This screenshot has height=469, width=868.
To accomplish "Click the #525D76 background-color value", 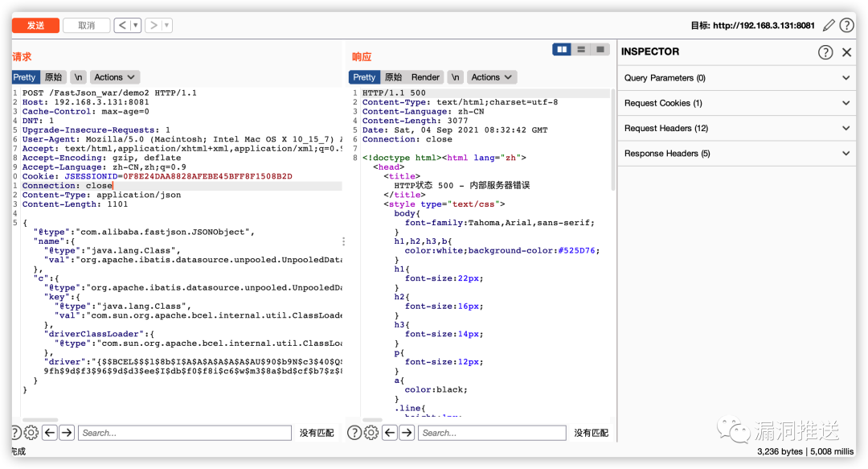I will click(x=577, y=250).
